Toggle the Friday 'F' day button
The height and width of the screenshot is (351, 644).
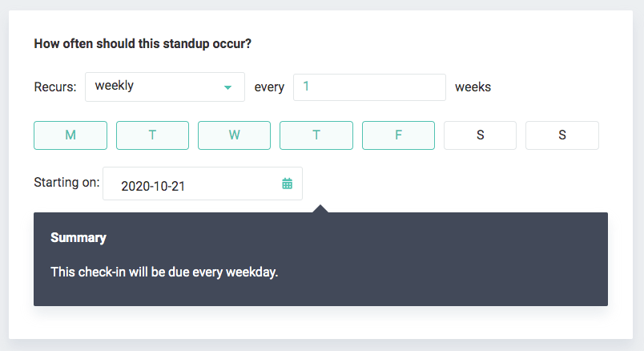398,135
